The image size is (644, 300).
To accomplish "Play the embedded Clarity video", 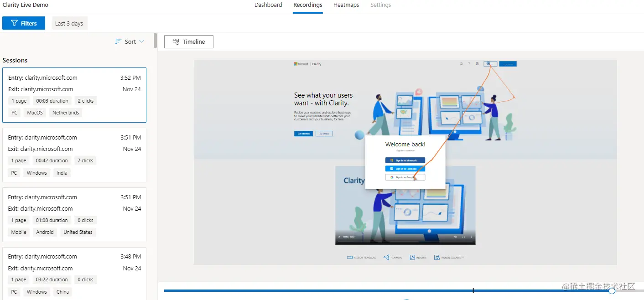I will [x=339, y=237].
